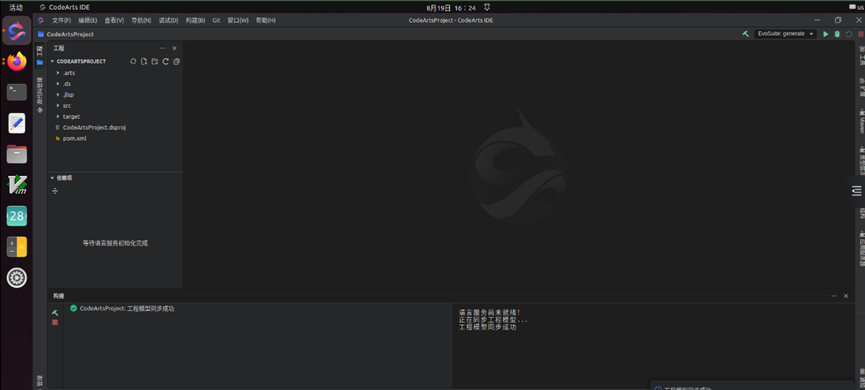The height and width of the screenshot is (390, 865).
Task: Stop execution with the red square toolbar button
Action: pos(860,34)
